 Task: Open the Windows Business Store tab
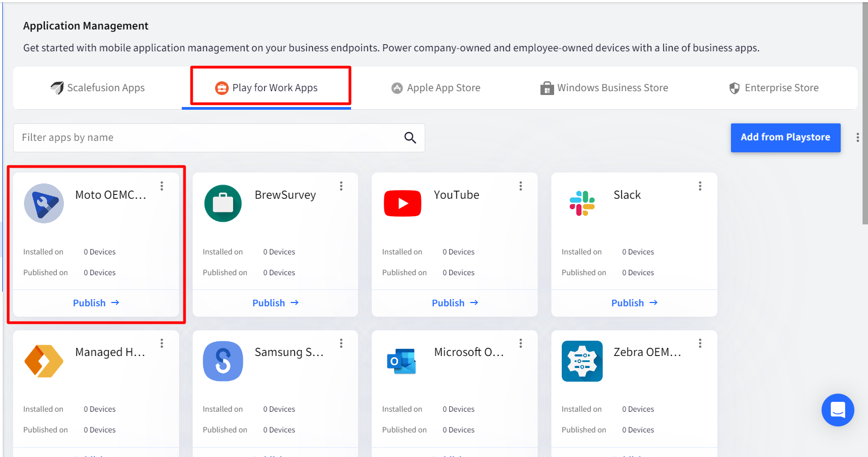pyautogui.click(x=604, y=88)
